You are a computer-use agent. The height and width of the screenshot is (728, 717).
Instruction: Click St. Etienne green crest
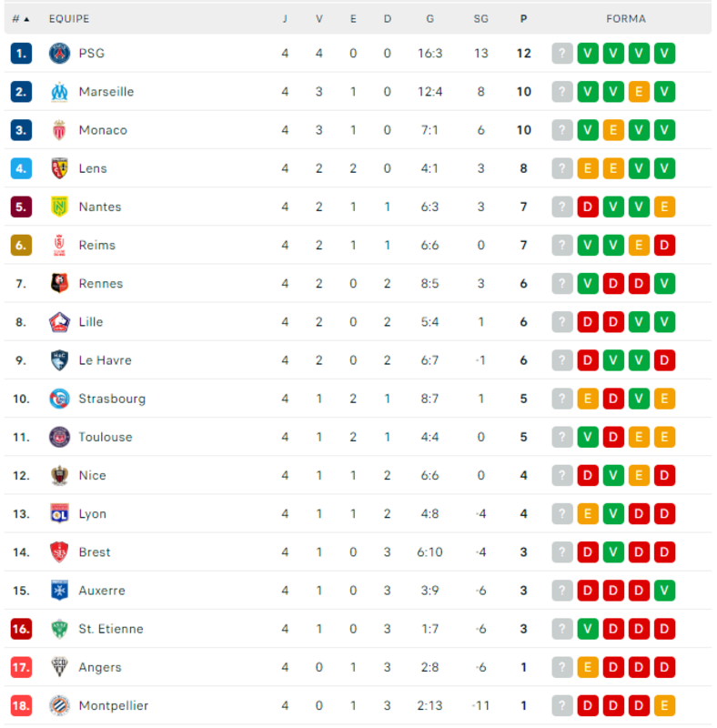click(x=59, y=629)
